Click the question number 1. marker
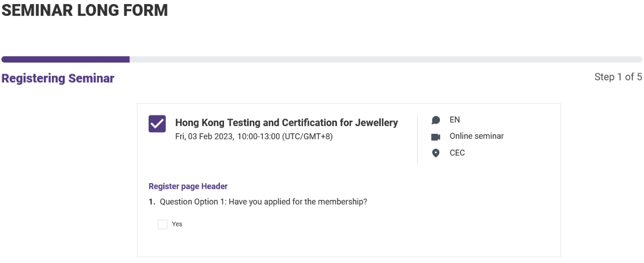Viewport: 644px width, 263px height. (152, 202)
